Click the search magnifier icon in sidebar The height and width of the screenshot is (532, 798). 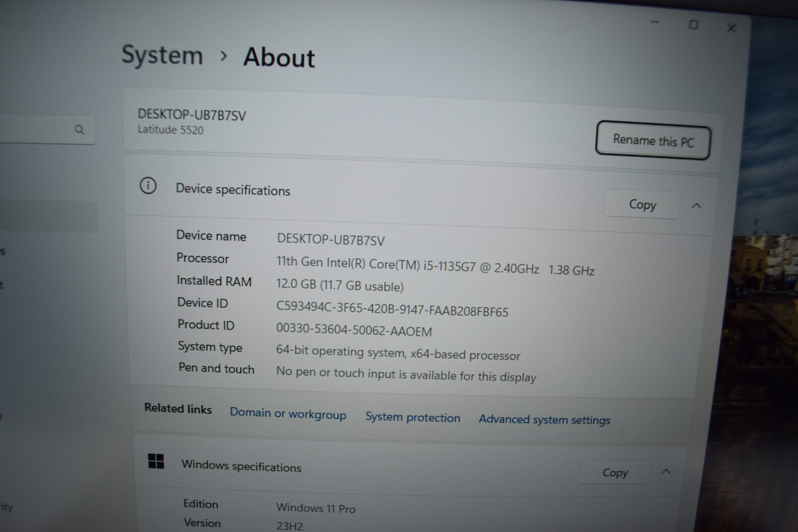[79, 129]
